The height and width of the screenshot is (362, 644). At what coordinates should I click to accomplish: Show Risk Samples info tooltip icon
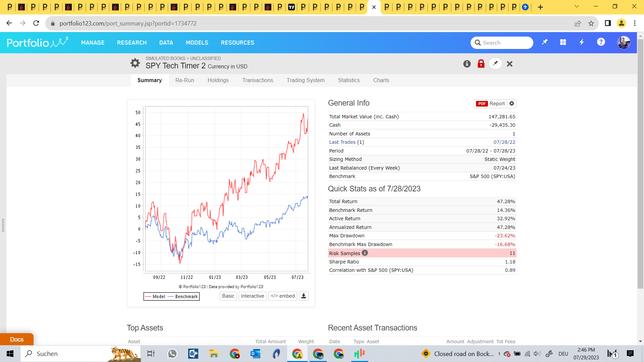[x=365, y=253]
